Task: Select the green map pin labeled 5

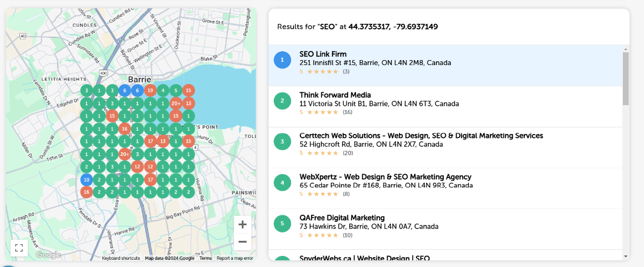Action: pyautogui.click(x=176, y=90)
